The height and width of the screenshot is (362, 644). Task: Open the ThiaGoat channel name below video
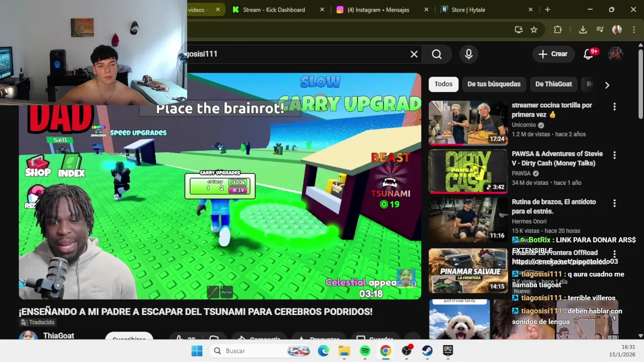pos(58,335)
